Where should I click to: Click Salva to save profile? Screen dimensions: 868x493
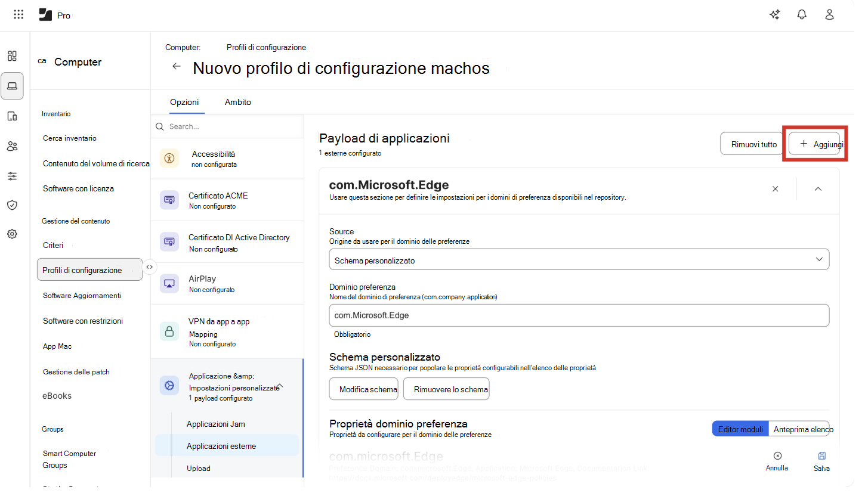click(821, 461)
